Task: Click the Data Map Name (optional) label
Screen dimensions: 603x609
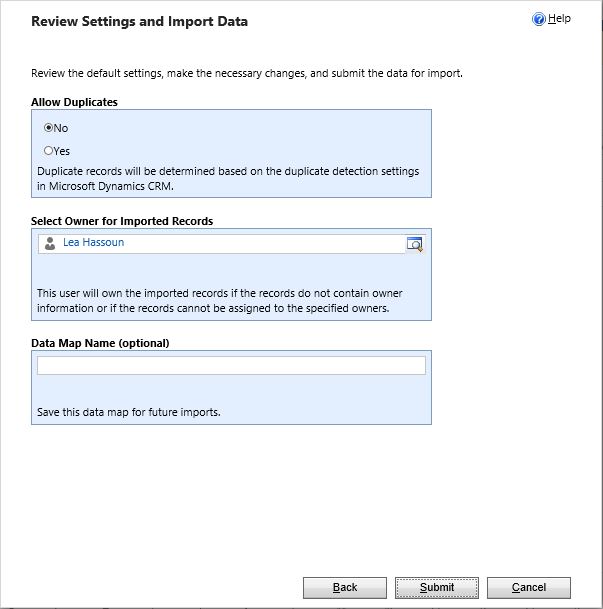Action: (100, 343)
